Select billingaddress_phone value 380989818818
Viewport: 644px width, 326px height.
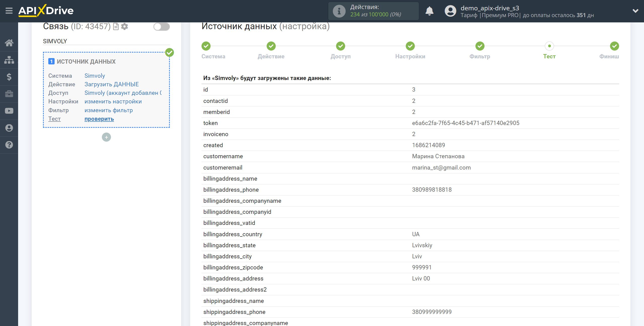point(432,190)
